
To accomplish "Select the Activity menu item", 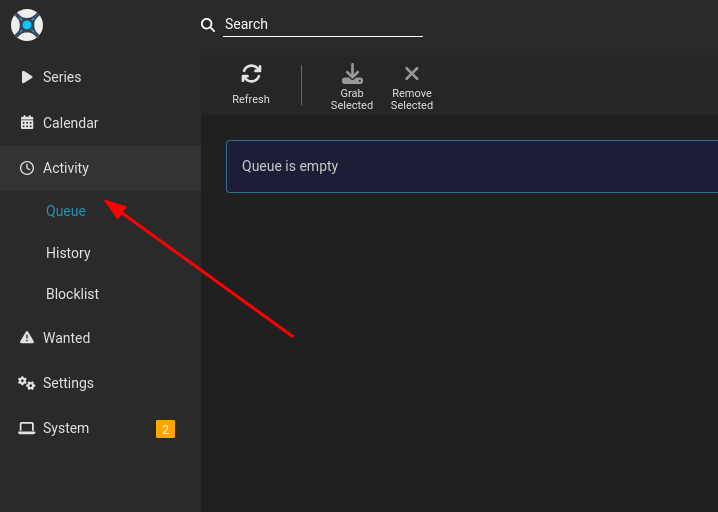I will [x=100, y=168].
